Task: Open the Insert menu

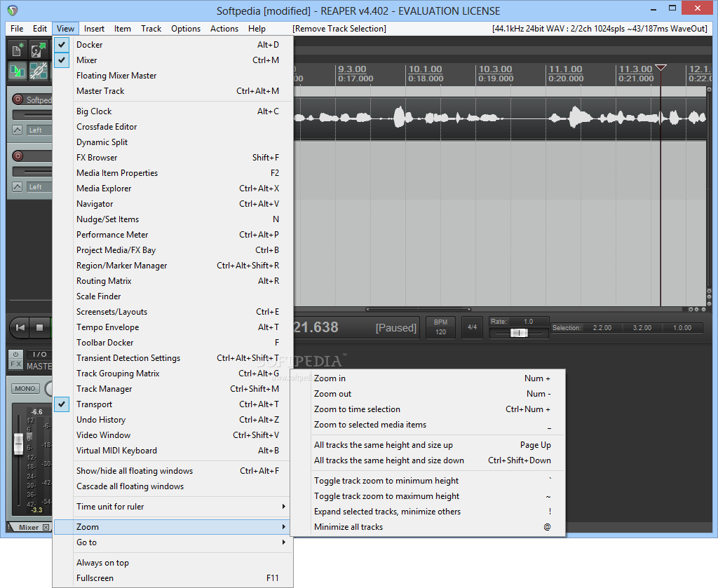Action: 94,28
